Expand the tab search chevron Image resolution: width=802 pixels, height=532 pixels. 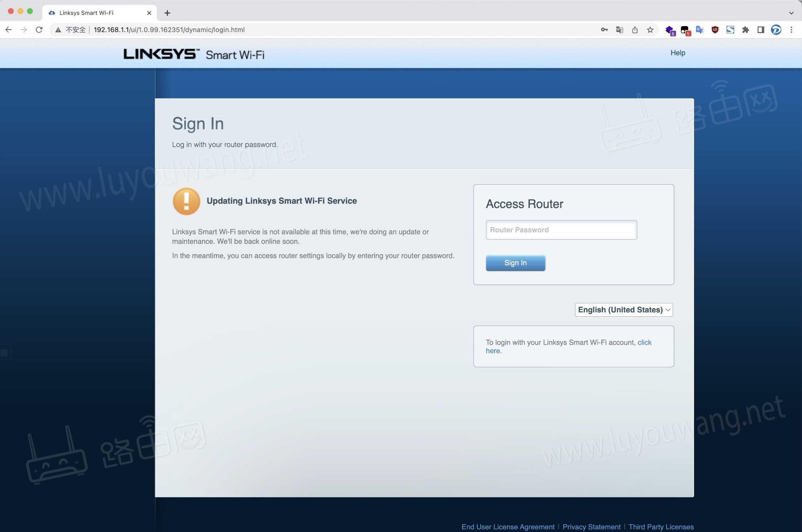[x=791, y=13]
